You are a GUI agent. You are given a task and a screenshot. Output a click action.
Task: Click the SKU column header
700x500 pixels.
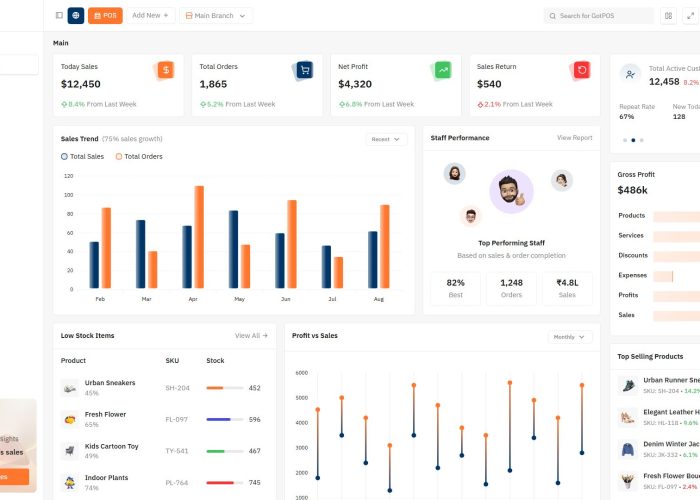coord(172,360)
